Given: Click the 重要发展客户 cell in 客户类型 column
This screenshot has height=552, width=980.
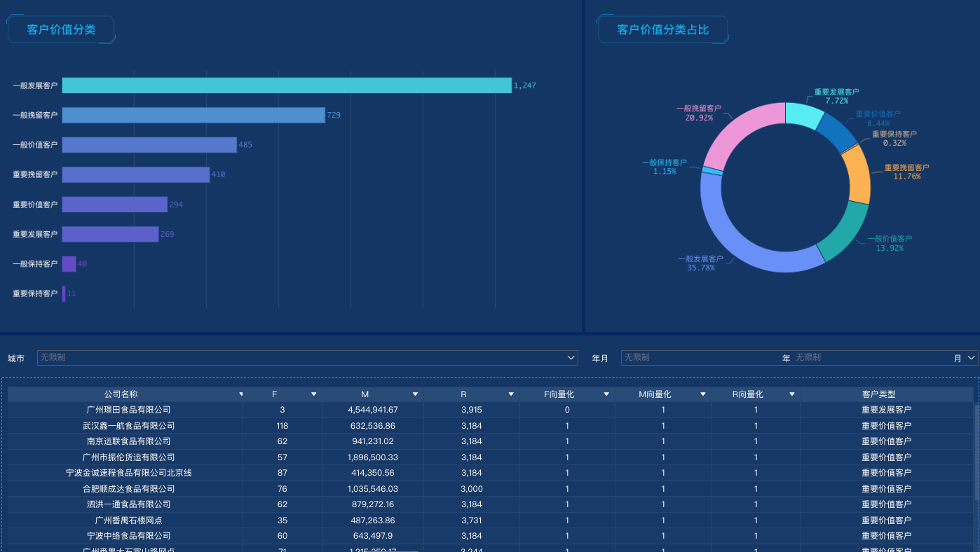Looking at the screenshot, I should (x=886, y=410).
